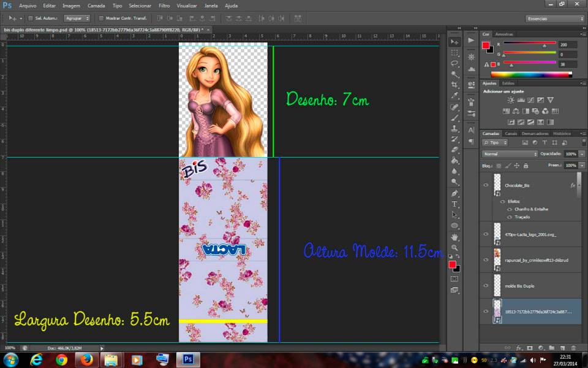Open the Cor panel options menu
This screenshot has height=368, width=588.
(582, 34)
